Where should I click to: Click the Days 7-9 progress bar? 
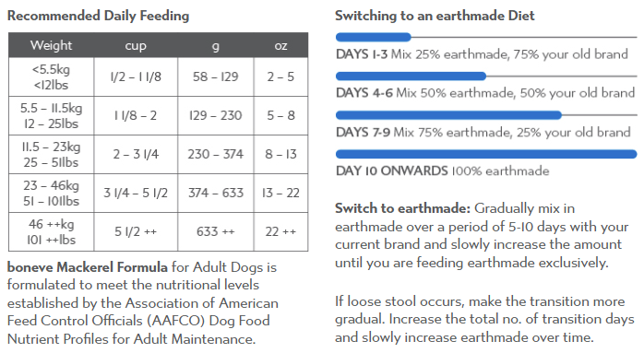[486, 115]
